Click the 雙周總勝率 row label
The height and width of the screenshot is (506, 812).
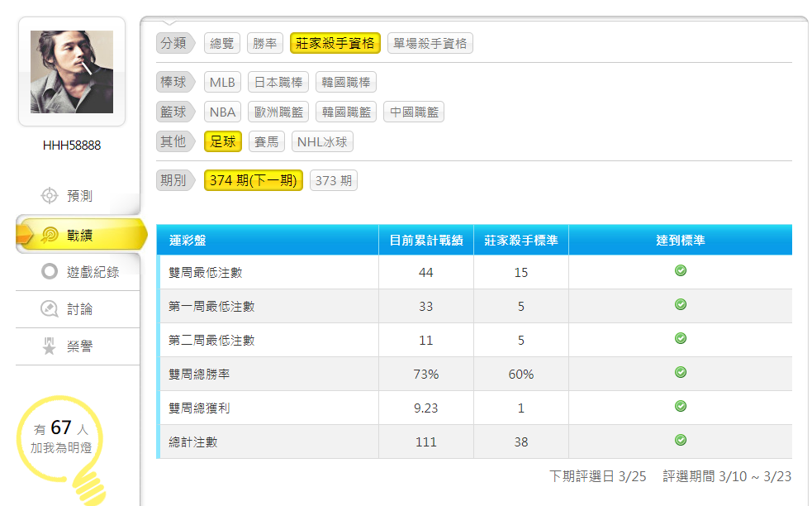(x=199, y=375)
